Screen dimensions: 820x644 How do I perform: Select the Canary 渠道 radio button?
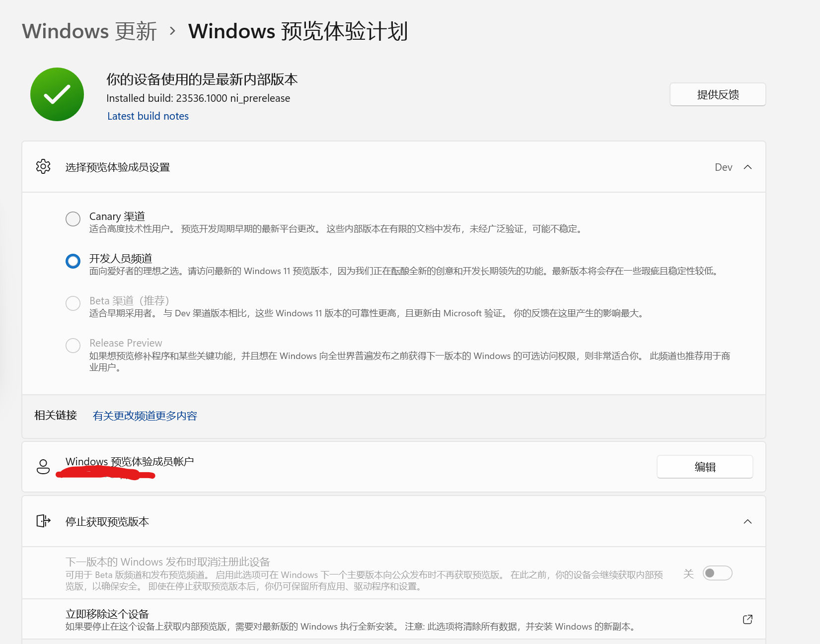click(73, 219)
